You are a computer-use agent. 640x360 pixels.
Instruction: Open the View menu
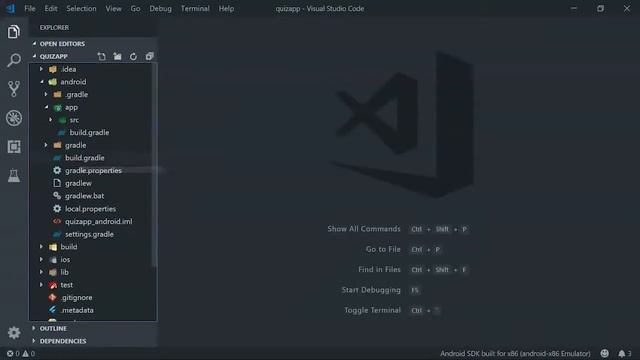click(113, 9)
